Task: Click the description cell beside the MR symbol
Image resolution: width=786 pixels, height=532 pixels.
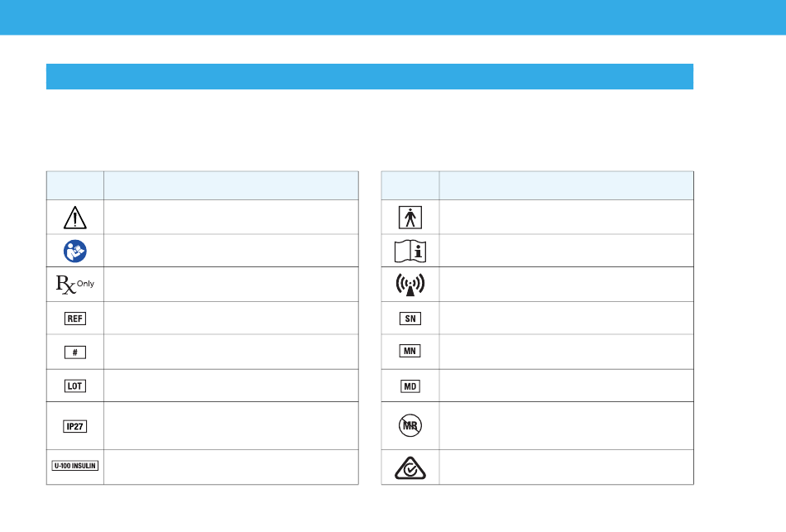Action: pos(567,426)
